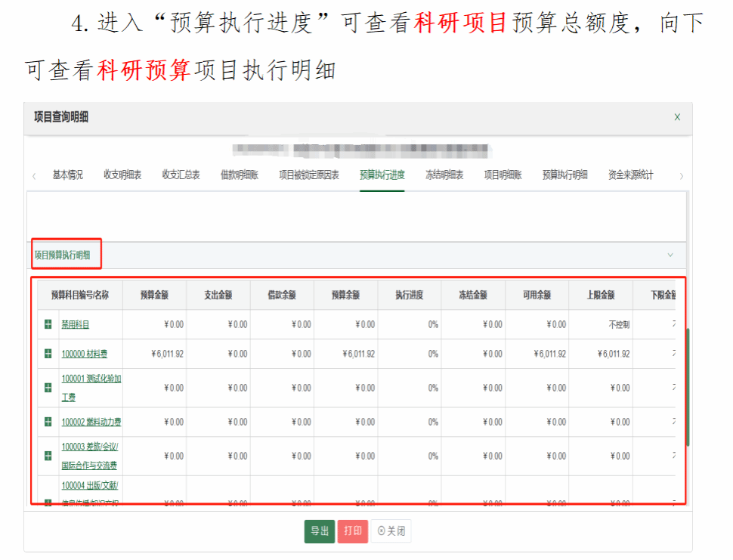
Task: Switch to the 冻结明细表 tab
Action: [x=444, y=175]
